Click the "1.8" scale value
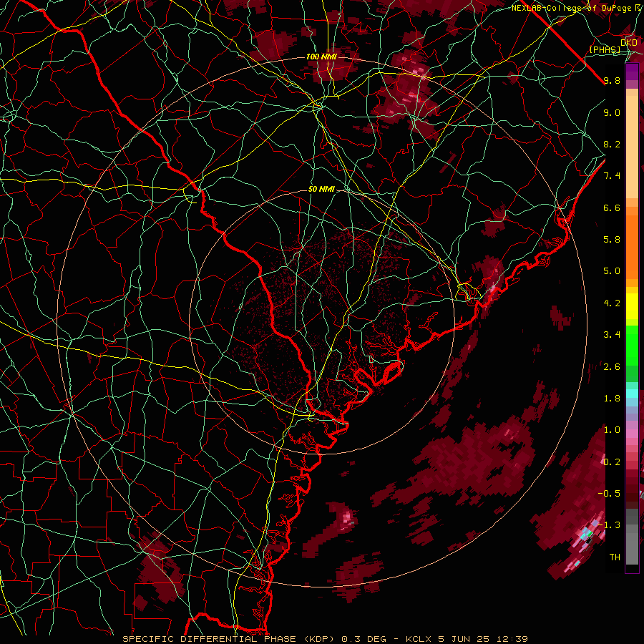This screenshot has height=644, width=644. 612,399
